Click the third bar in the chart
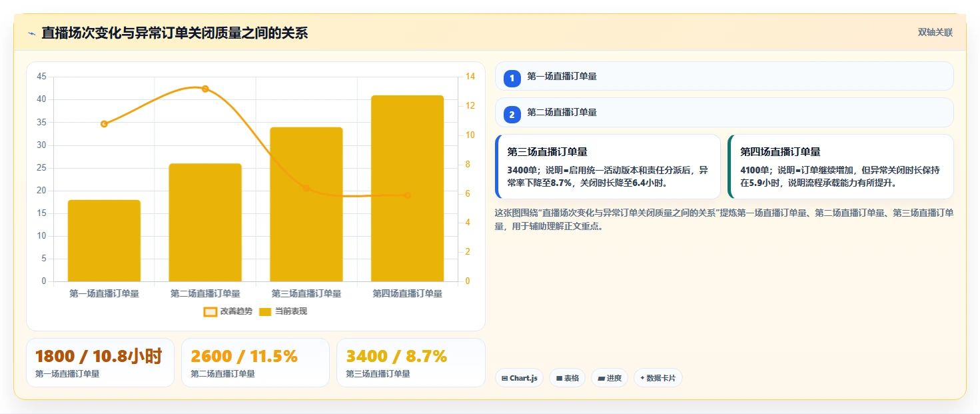 [306, 204]
